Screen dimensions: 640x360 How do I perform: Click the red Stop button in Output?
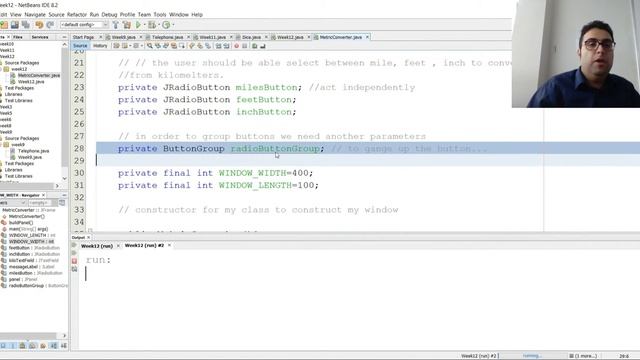tap(74, 261)
